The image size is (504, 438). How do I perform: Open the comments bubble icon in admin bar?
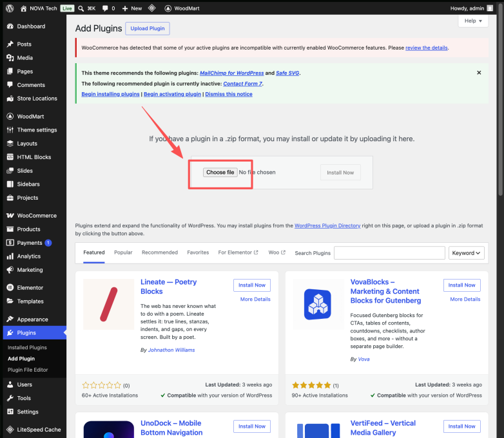click(105, 8)
